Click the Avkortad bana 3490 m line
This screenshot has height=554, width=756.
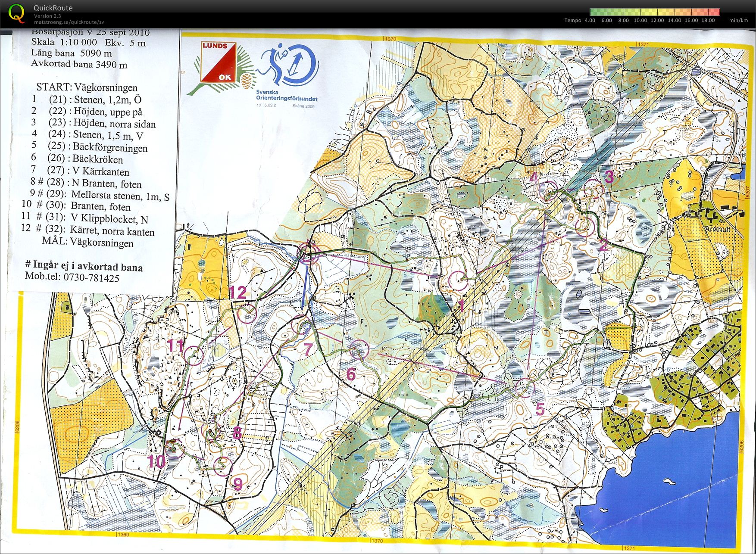(79, 64)
